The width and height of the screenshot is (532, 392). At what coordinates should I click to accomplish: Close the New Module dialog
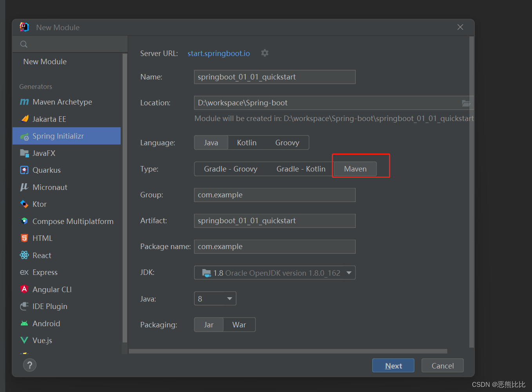[x=460, y=27]
